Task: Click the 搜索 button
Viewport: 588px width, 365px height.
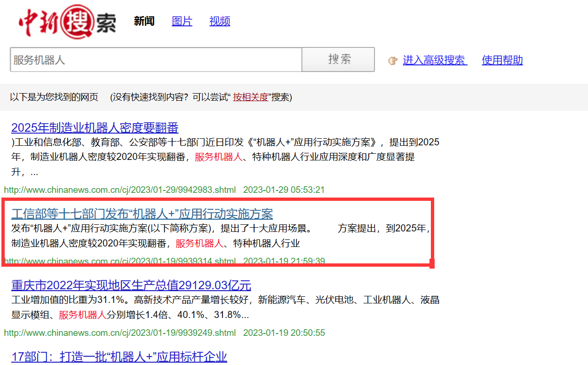Action: [x=338, y=59]
